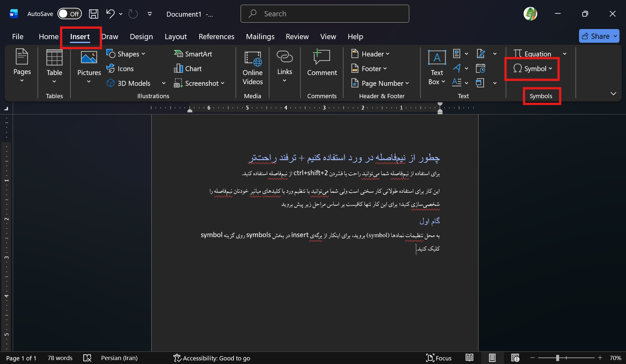
Task: Insert a Chart
Action: point(188,68)
